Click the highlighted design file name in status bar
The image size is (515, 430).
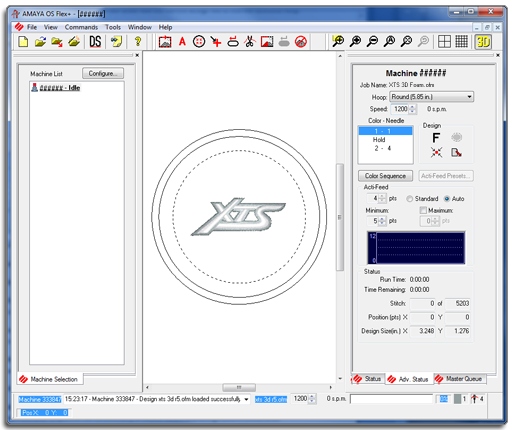coord(271,399)
